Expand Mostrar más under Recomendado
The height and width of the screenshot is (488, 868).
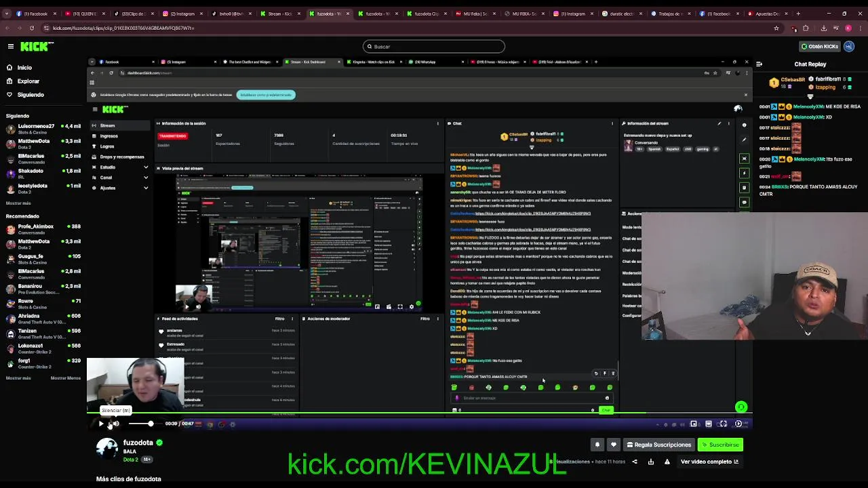point(18,378)
